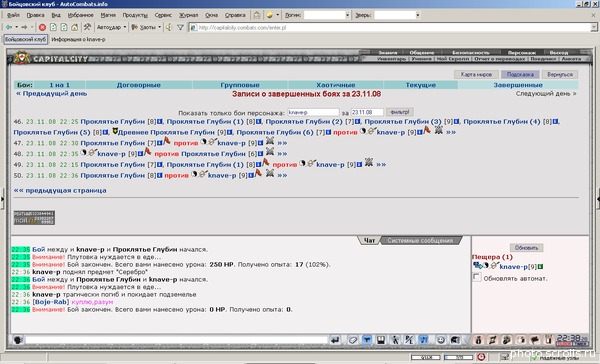The width and height of the screenshot is (600, 364).
Task: Click knave-p name in the Пещера room list
Action: pyautogui.click(x=513, y=266)
